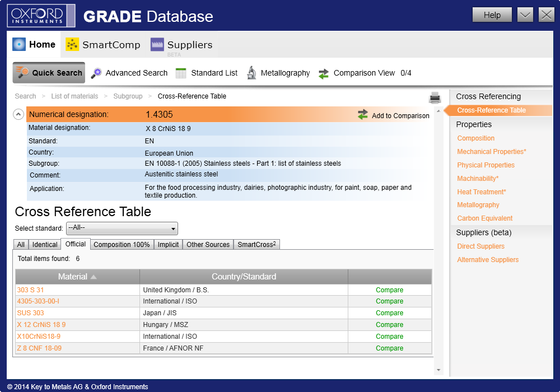Click the Metallography microscope icon

coord(251,73)
